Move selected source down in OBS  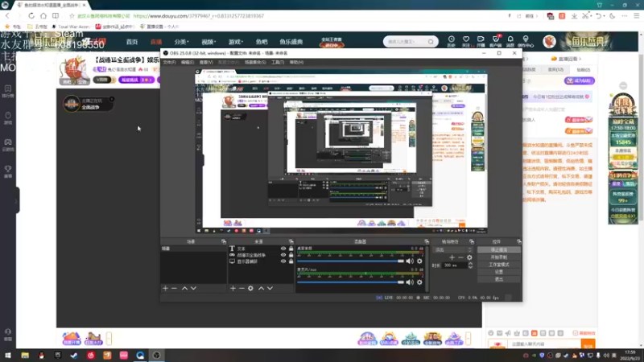[x=270, y=289]
